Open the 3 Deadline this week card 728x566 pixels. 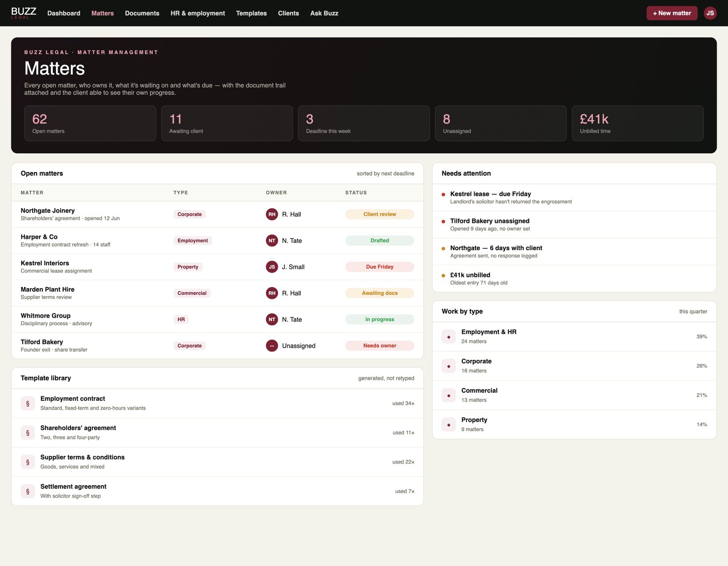coord(364,123)
